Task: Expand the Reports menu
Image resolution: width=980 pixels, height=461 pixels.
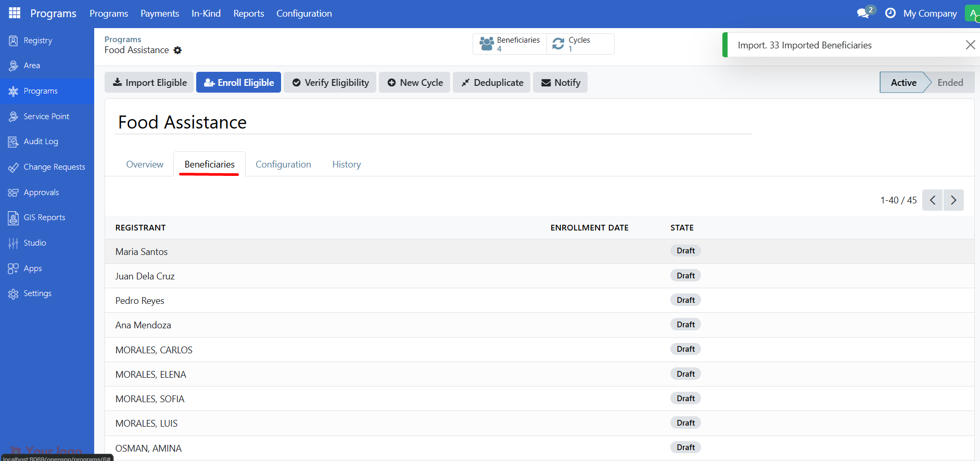Action: point(248,14)
